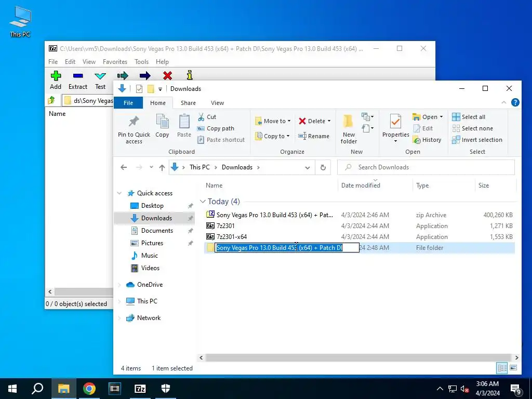Switch to details view in status bar
This screenshot has width=532, height=399.
tap(502, 368)
